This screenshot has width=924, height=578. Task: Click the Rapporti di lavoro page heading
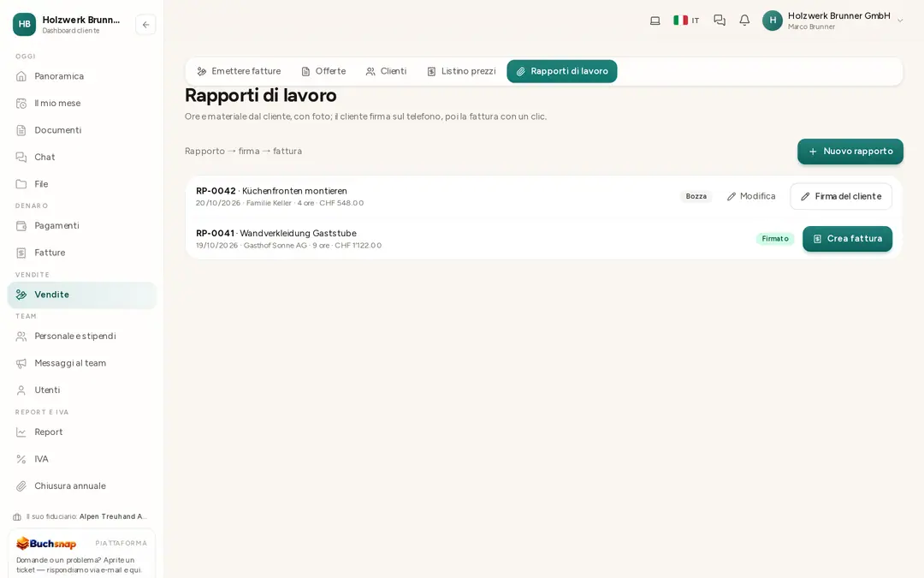point(261,96)
